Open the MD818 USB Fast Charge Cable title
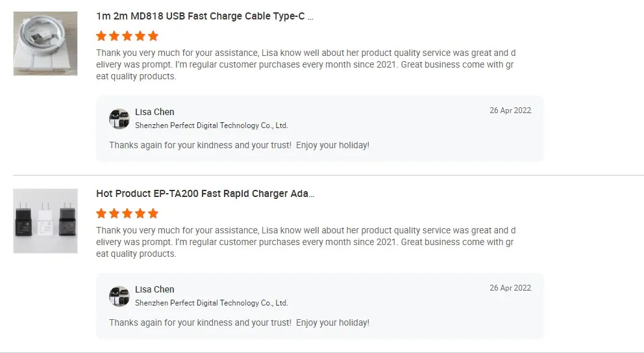This screenshot has height=353, width=644. point(204,16)
